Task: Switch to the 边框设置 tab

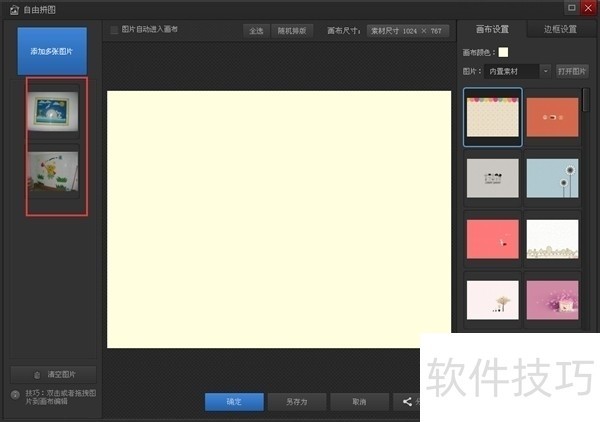Action: point(560,29)
